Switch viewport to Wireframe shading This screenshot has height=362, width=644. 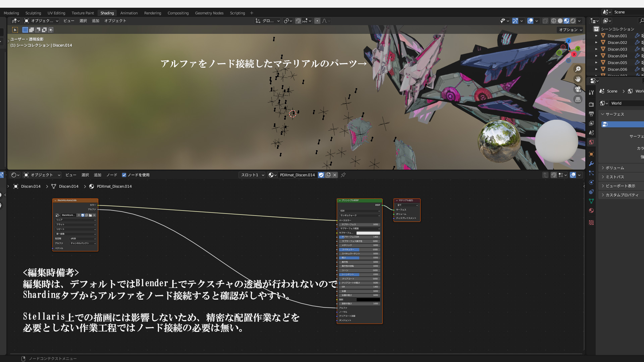coord(554,21)
